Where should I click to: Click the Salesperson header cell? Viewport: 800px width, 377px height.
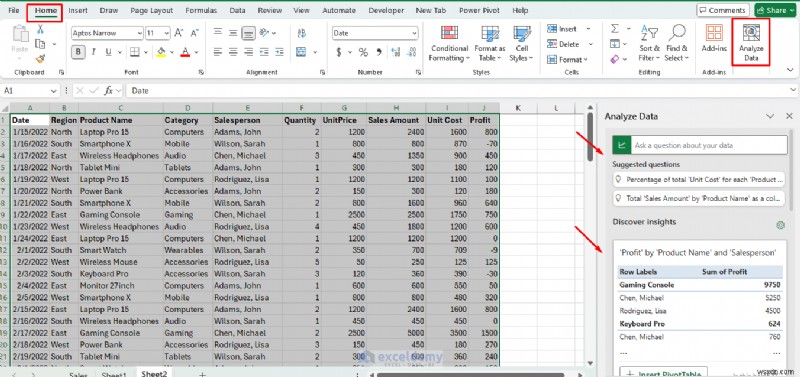[x=247, y=120]
